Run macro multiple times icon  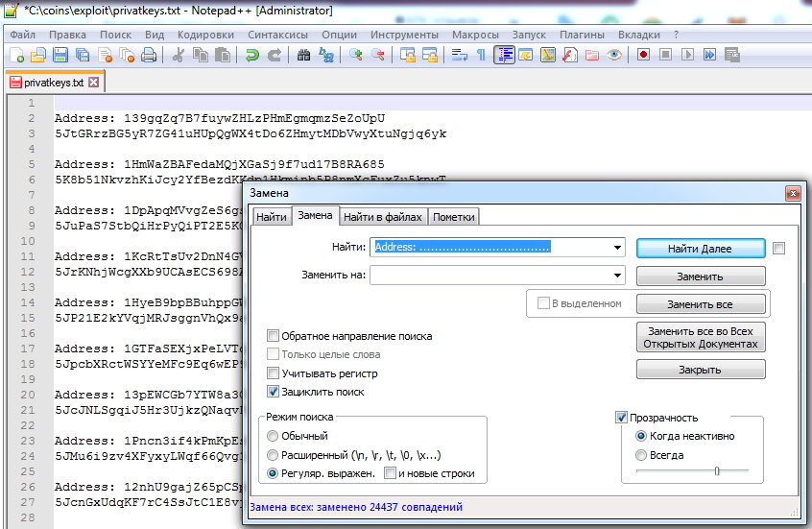tap(710, 55)
